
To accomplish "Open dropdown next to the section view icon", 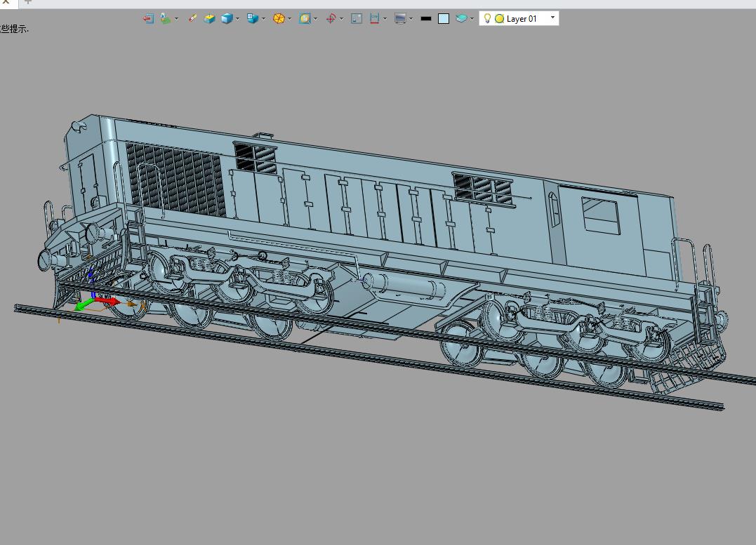I will pos(385,19).
